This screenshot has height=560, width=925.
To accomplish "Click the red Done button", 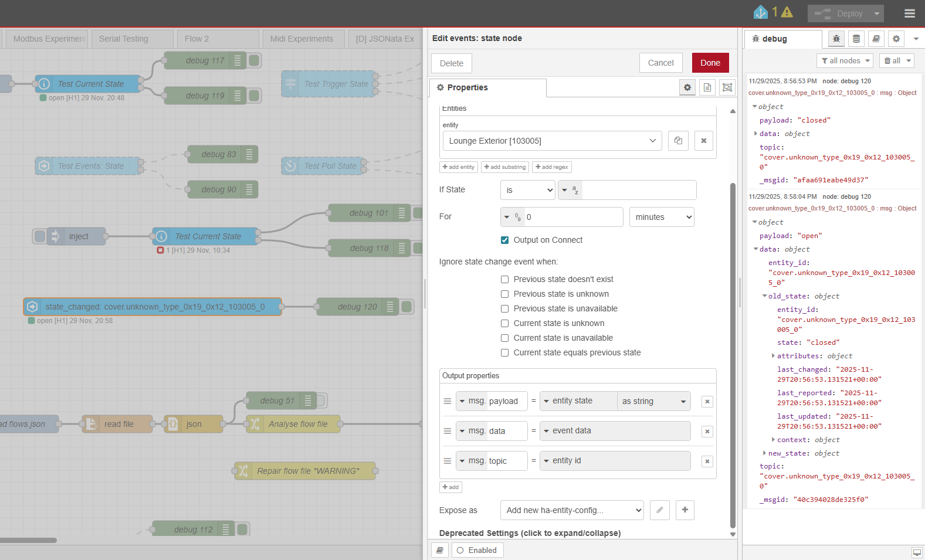I will point(710,63).
